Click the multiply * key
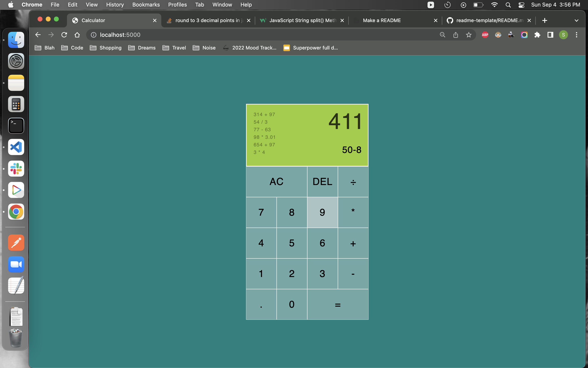The width and height of the screenshot is (588, 368). (353, 212)
